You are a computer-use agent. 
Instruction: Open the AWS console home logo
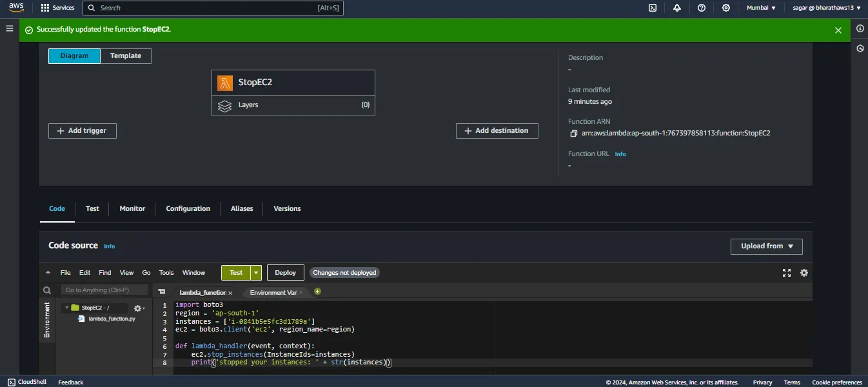point(16,8)
